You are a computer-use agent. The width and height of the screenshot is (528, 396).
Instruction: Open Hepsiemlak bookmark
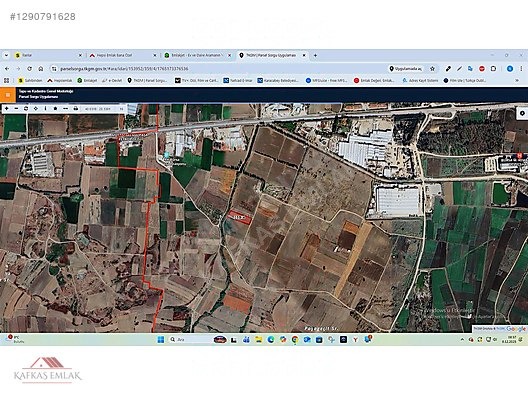click(60, 80)
